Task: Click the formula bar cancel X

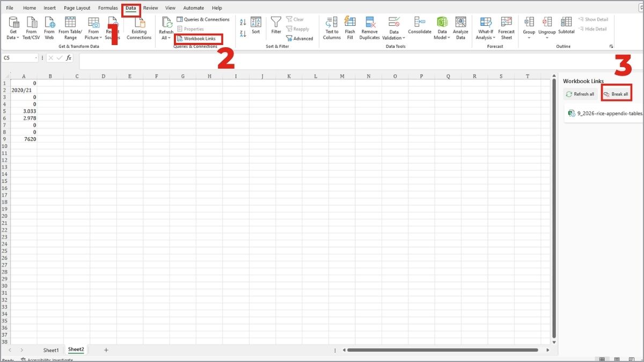Action: [50, 57]
